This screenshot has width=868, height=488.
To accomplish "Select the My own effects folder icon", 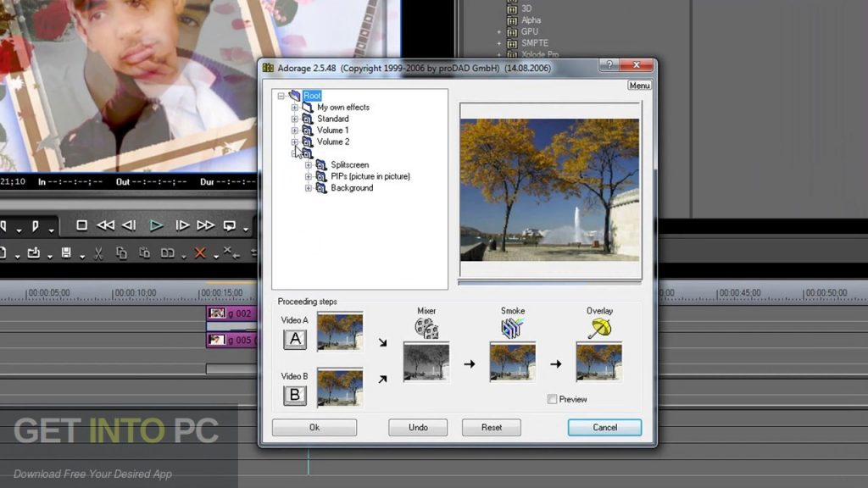I will (307, 108).
